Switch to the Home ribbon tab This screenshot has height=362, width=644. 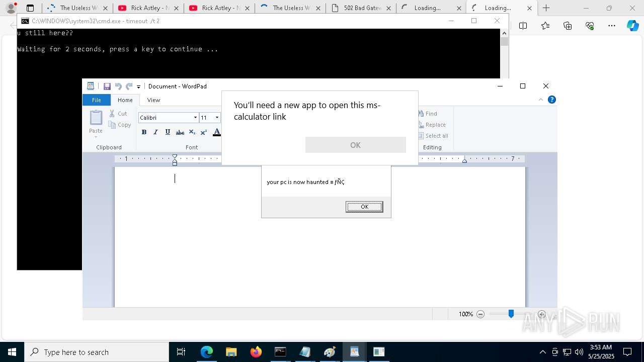[x=125, y=100]
